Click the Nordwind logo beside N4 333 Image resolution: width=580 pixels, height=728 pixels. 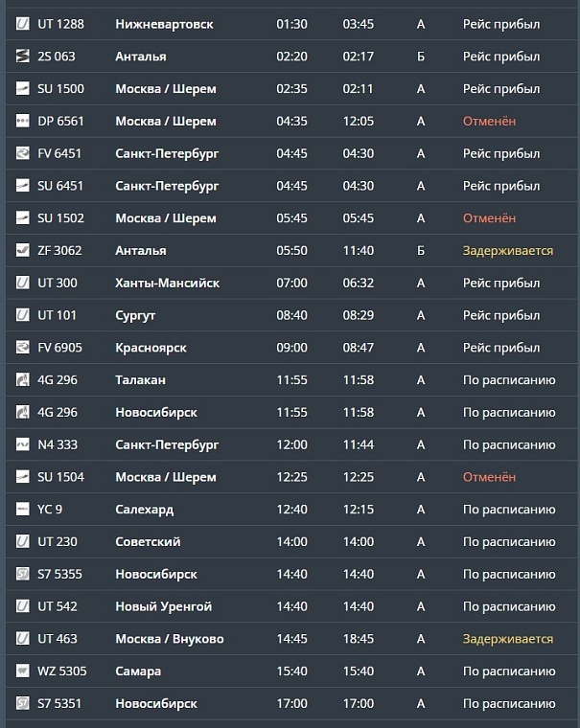point(22,444)
